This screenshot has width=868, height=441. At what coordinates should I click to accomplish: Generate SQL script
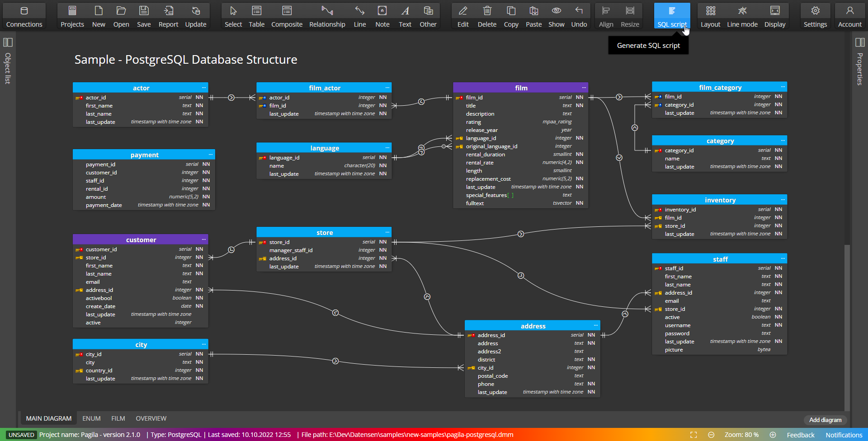672,15
